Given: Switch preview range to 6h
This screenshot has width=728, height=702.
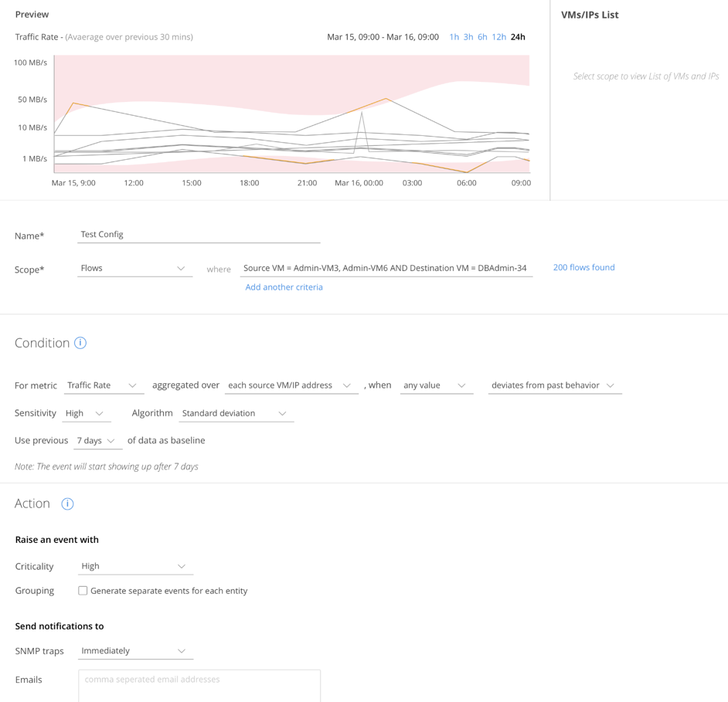Looking at the screenshot, I should point(482,37).
